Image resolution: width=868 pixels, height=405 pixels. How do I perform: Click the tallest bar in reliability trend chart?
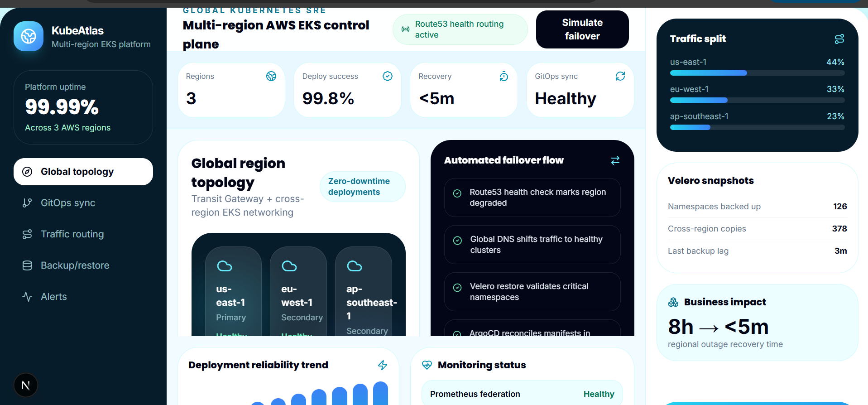[x=380, y=393]
